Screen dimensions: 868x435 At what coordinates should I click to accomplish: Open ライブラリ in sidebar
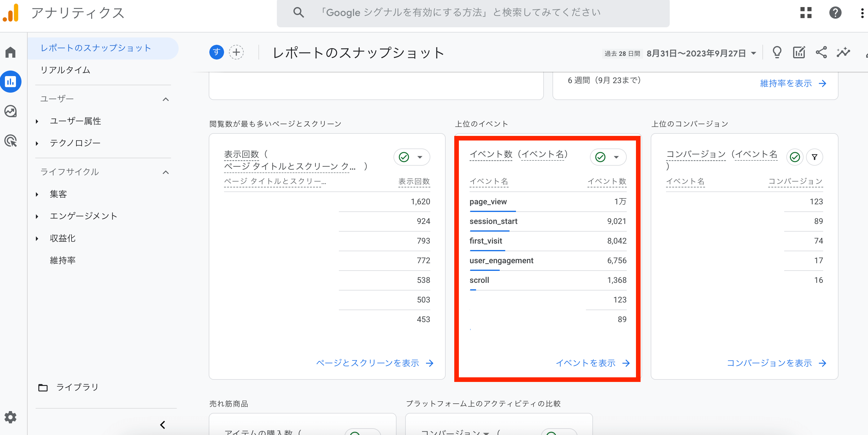pyautogui.click(x=77, y=387)
